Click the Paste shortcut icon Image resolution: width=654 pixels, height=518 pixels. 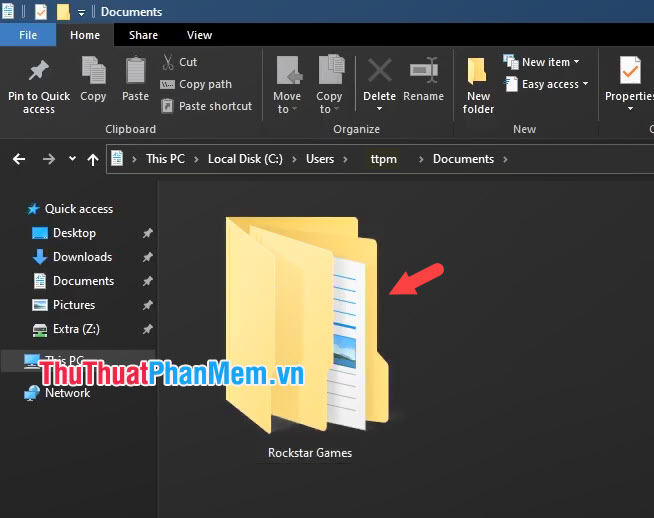coord(167,106)
